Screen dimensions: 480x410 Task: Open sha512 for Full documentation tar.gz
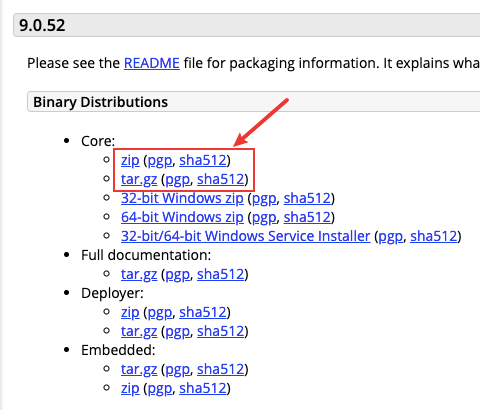221,274
